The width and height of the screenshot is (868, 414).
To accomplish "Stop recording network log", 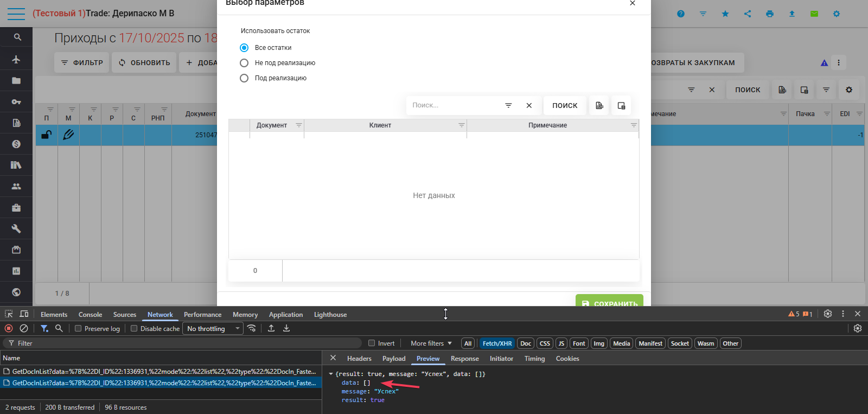I will tap(9, 328).
